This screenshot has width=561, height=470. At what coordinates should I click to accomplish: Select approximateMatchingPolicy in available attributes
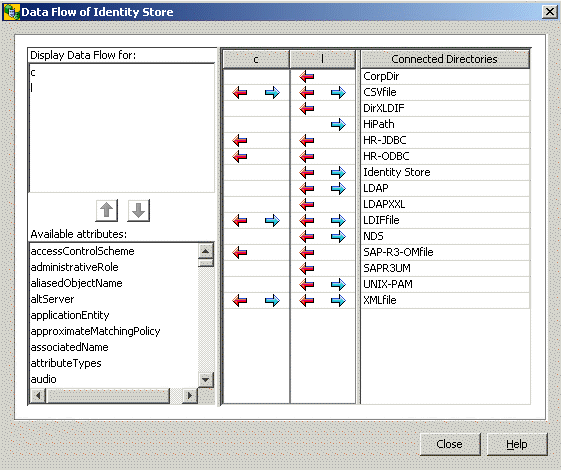(x=96, y=331)
